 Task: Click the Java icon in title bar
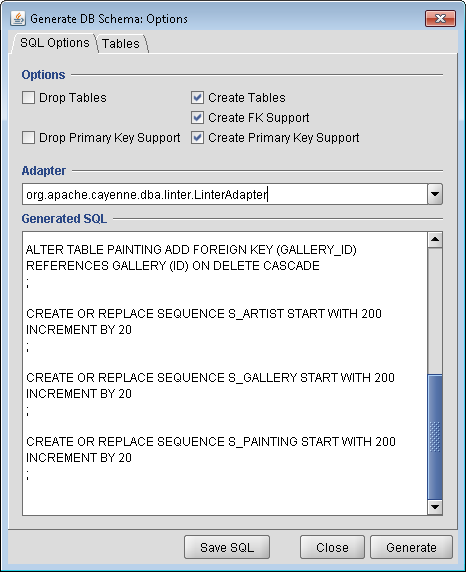click(18, 18)
